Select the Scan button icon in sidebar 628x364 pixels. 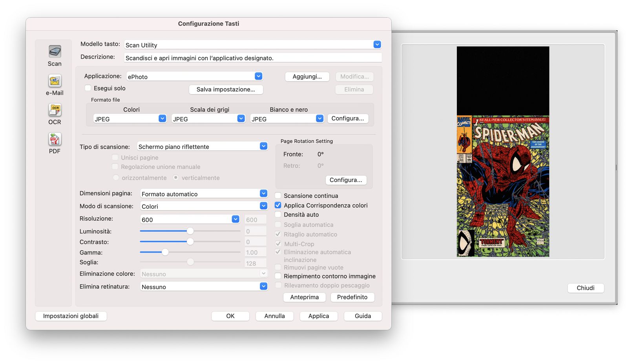(x=55, y=51)
